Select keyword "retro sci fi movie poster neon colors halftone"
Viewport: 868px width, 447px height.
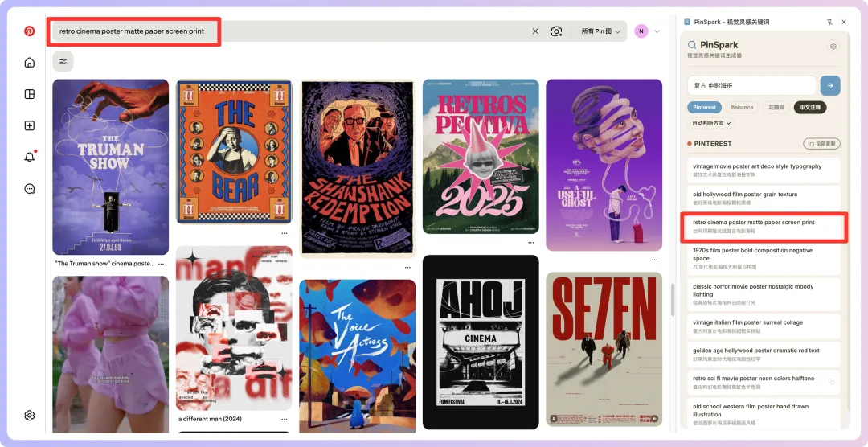[x=764, y=382]
